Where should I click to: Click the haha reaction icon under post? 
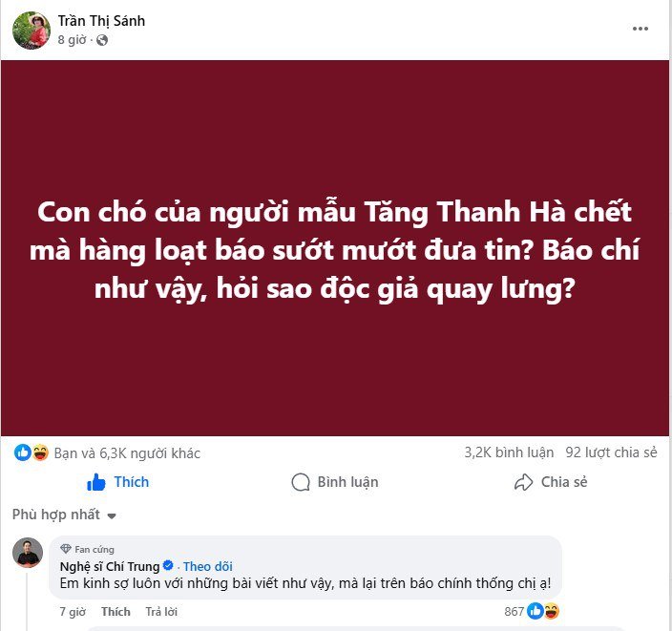click(40, 452)
